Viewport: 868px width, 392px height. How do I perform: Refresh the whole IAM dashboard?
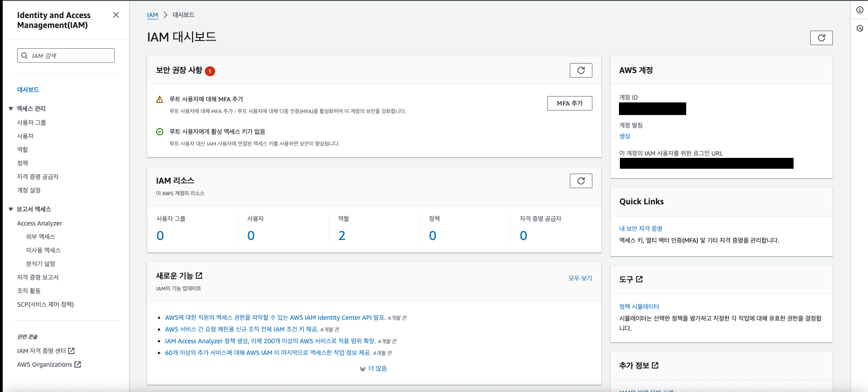[x=821, y=38]
